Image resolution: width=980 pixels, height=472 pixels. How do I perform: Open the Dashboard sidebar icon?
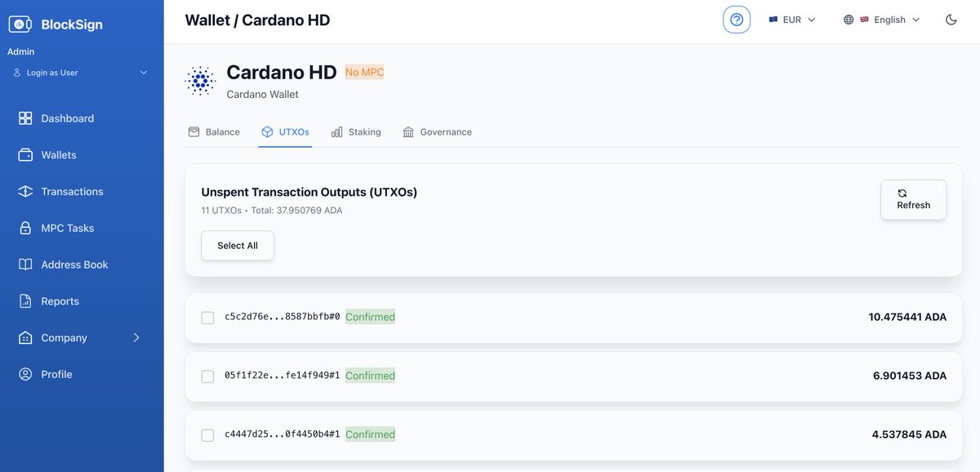25,118
